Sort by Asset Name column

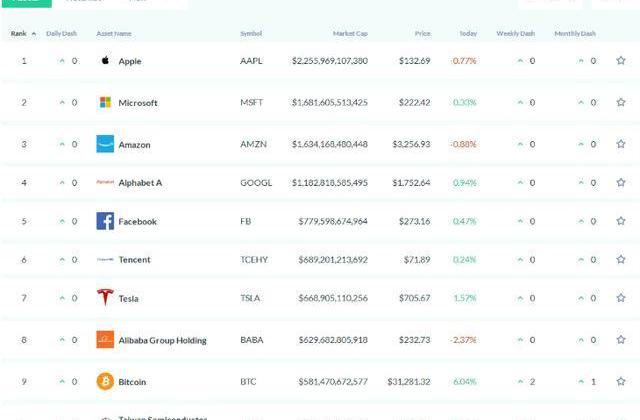coord(114,33)
